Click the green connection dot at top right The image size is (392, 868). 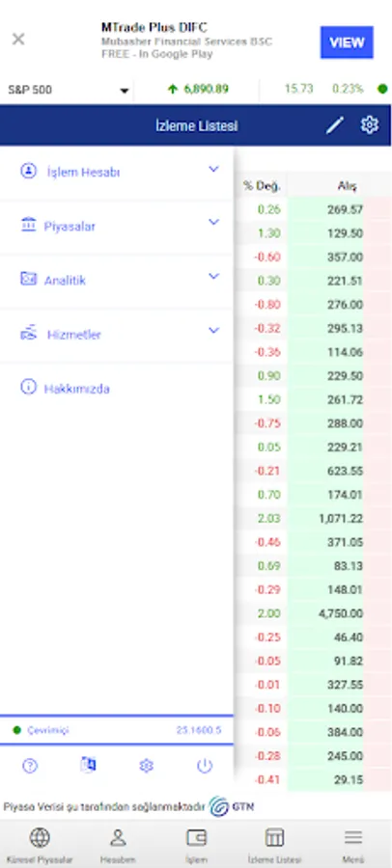point(382,89)
